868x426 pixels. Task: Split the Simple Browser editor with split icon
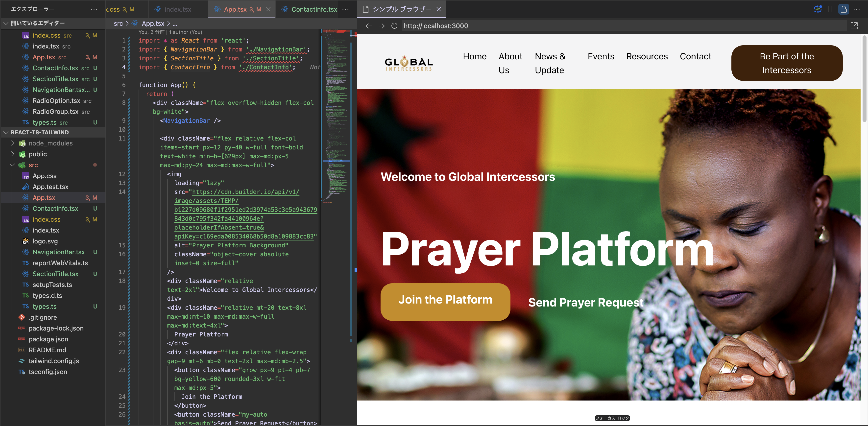(x=831, y=9)
